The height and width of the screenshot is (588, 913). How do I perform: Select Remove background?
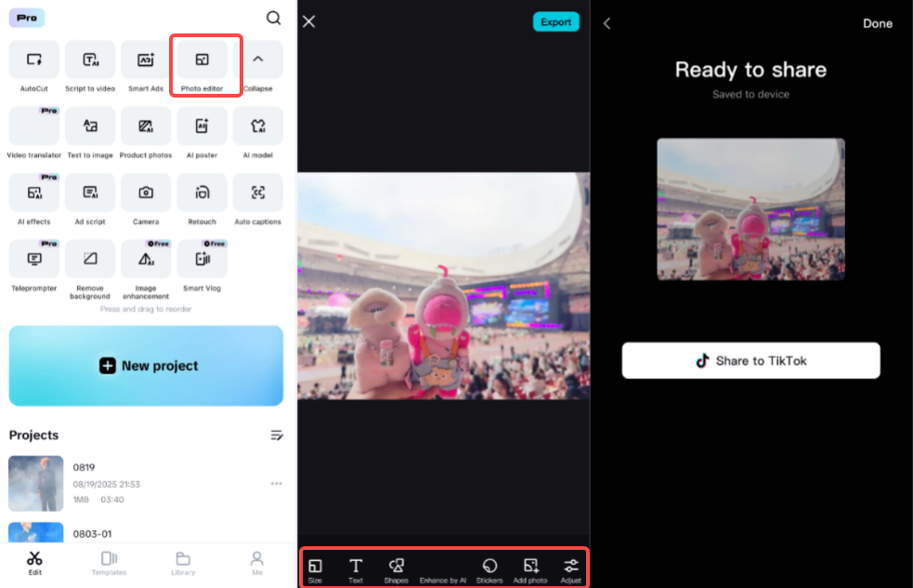coord(90,259)
